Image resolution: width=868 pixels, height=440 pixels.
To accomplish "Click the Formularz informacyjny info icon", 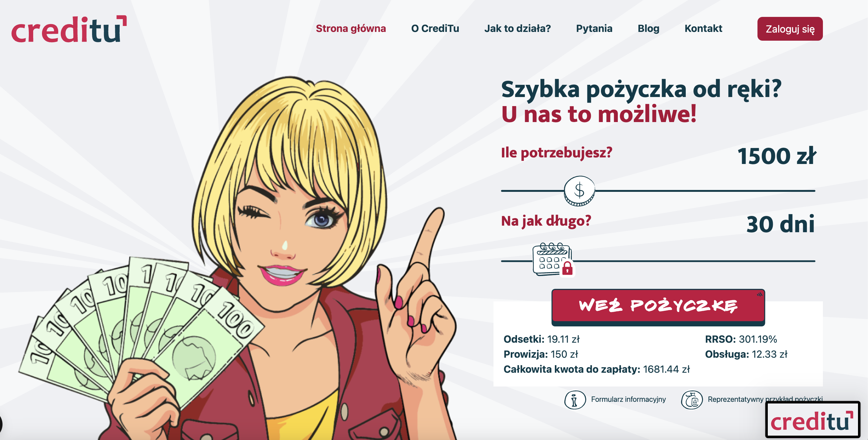I will pyautogui.click(x=575, y=400).
